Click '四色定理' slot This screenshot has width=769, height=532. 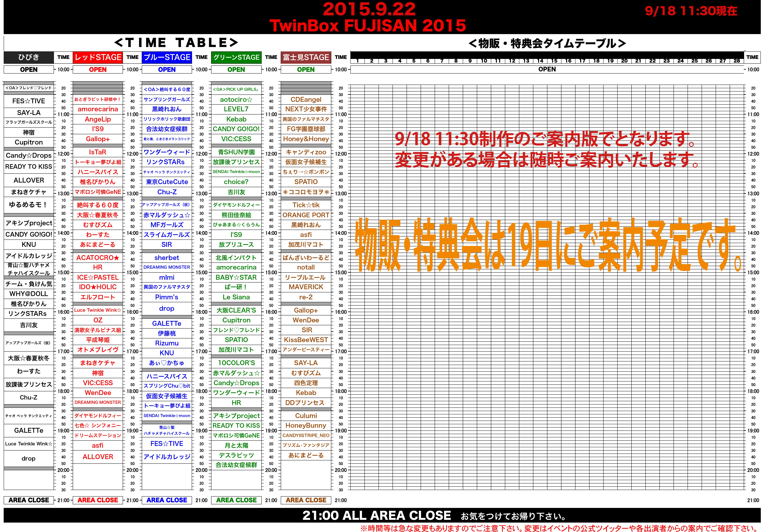(306, 383)
